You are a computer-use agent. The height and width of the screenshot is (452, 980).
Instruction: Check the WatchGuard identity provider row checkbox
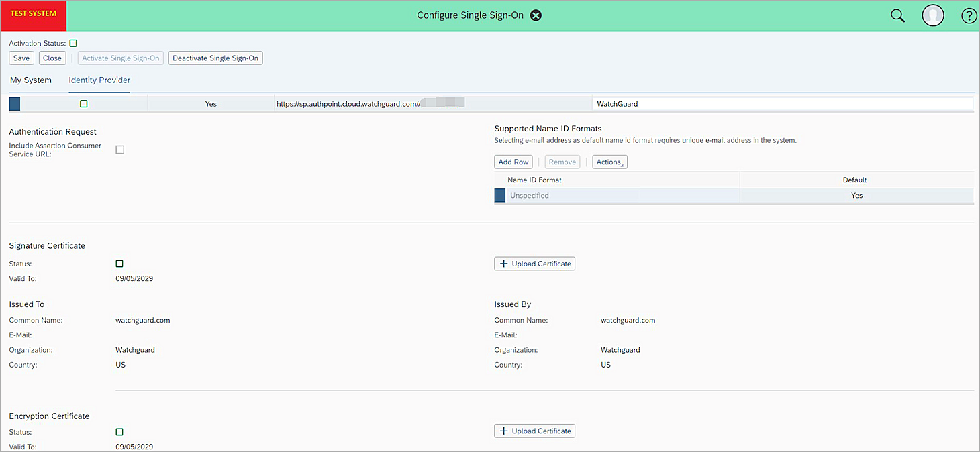click(83, 103)
